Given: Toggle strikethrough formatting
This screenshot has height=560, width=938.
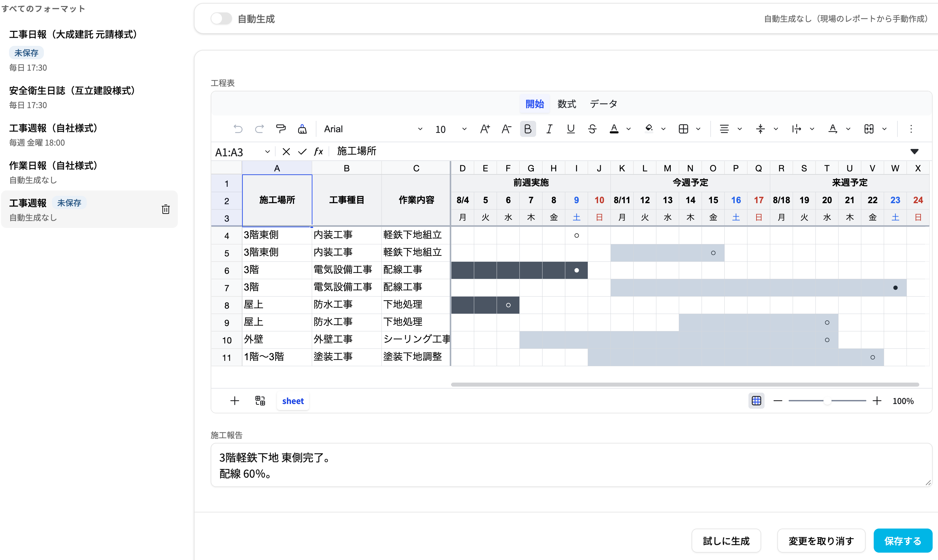Looking at the screenshot, I should [592, 129].
